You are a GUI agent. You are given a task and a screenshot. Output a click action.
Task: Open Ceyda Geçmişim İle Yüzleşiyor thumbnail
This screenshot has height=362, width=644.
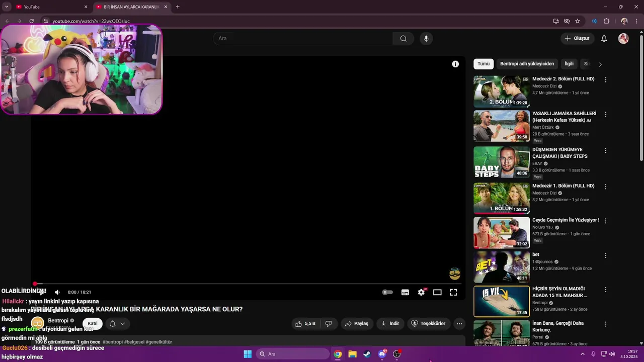tap(502, 233)
